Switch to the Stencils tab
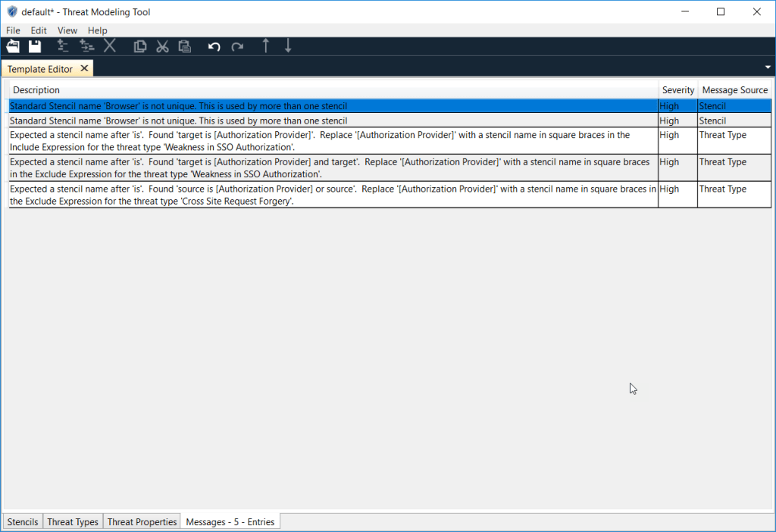The height and width of the screenshot is (532, 776). click(x=22, y=521)
